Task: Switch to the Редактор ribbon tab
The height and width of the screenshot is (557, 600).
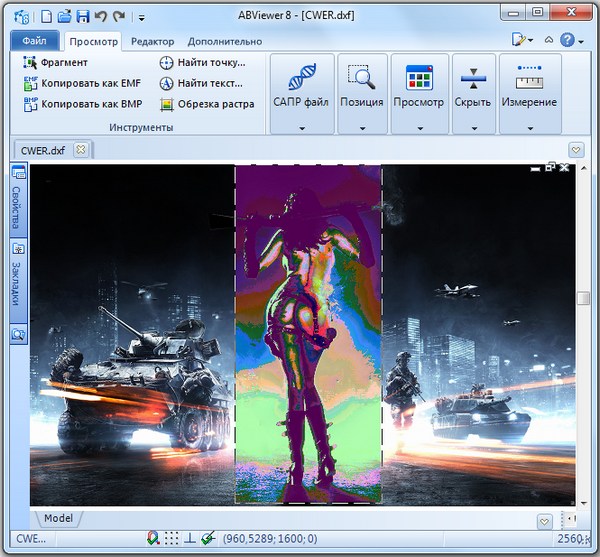Action: pyautogui.click(x=152, y=41)
